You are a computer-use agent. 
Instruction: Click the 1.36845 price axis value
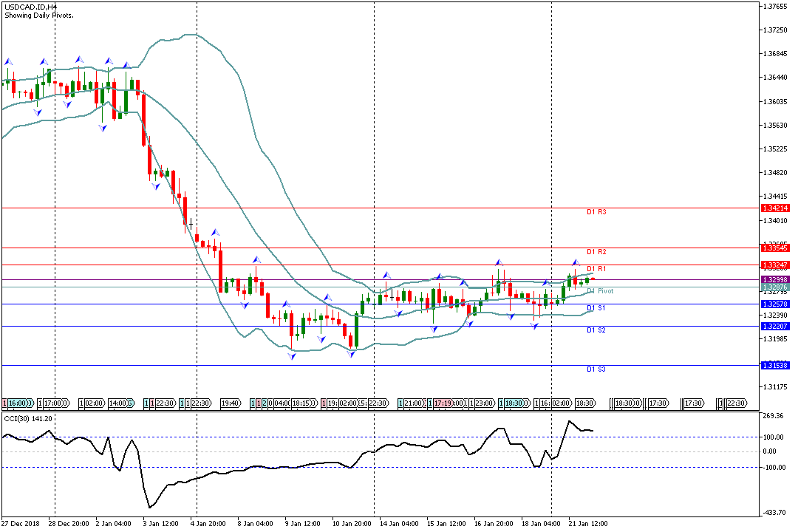coord(775,53)
